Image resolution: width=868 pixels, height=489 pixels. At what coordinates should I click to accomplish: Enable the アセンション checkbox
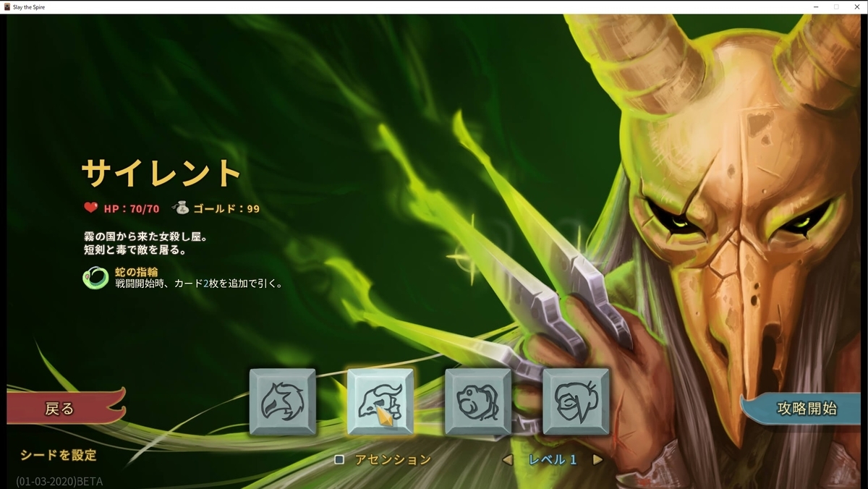click(x=339, y=459)
